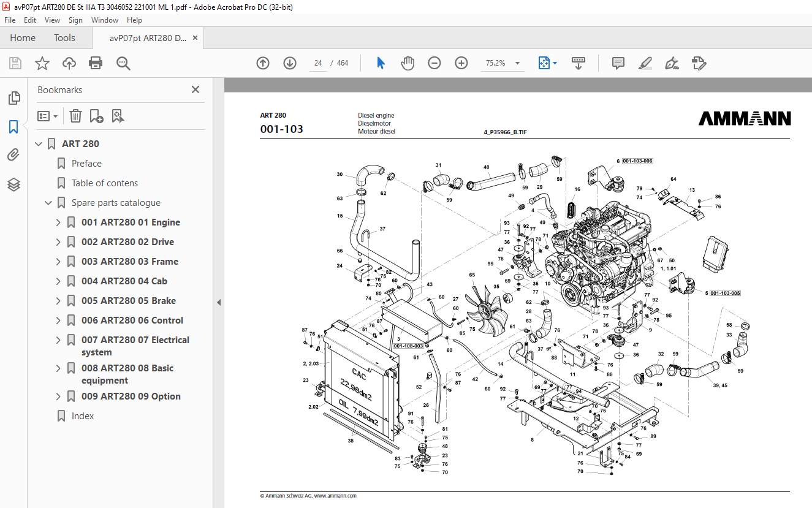
Task: Click the 001-108-003 reference label in diagram
Action: (408, 346)
